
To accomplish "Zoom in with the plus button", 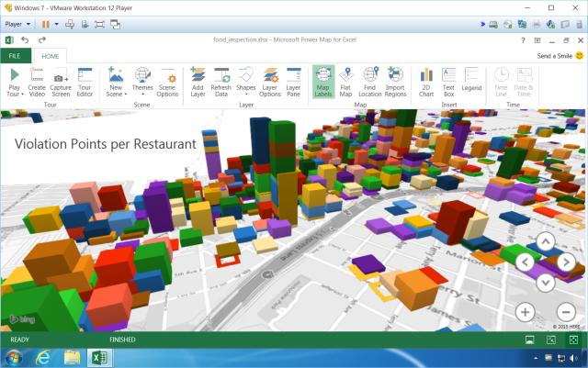I will pyautogui.click(x=526, y=311).
